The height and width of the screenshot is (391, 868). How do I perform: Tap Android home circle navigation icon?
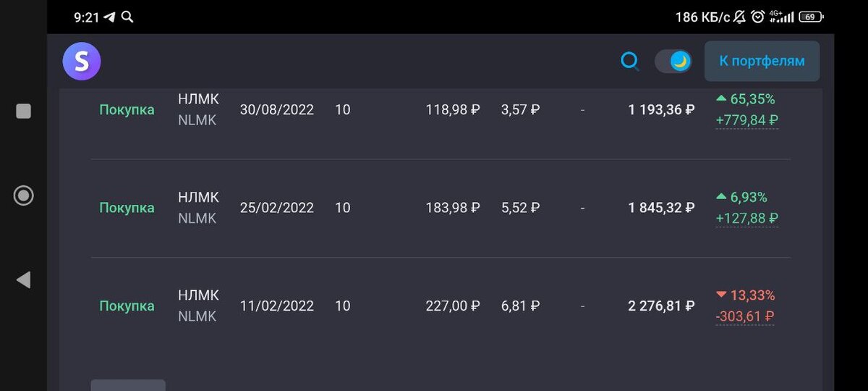point(23,195)
